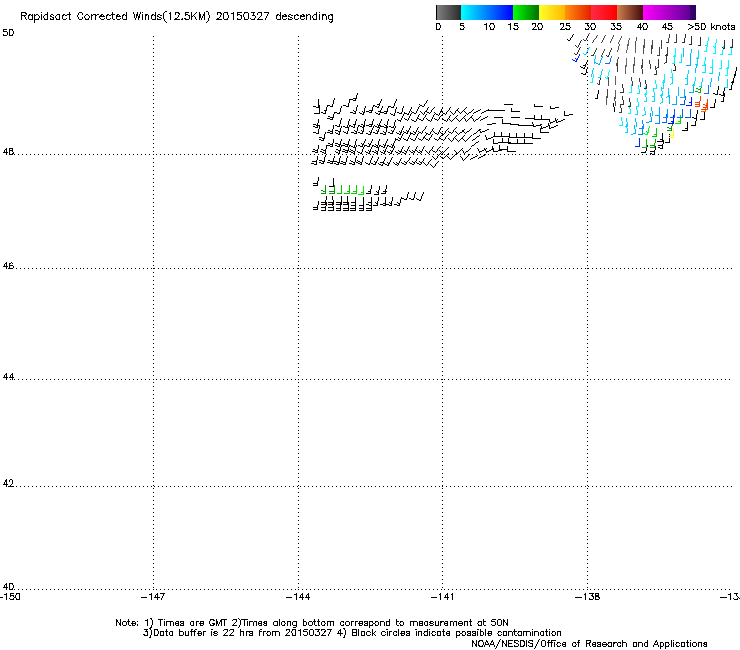Click latitude label '50' on the left axis
The height and width of the screenshot is (650, 740).
8,33
